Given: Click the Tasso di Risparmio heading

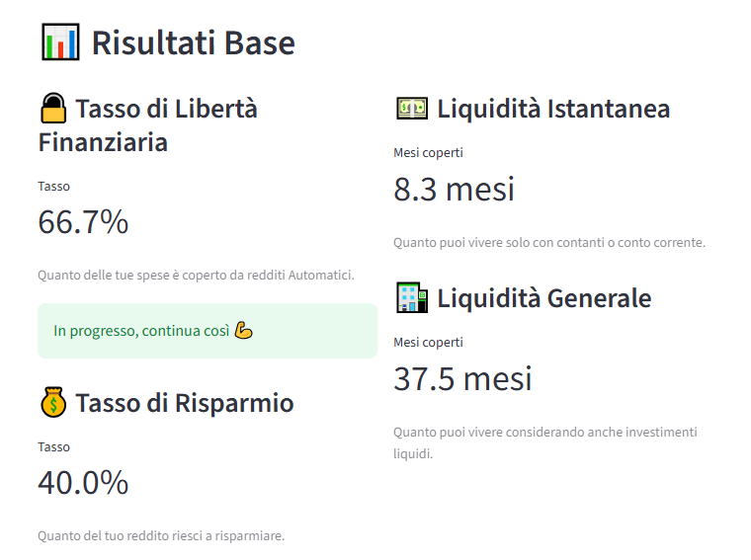Looking at the screenshot, I should [x=184, y=403].
